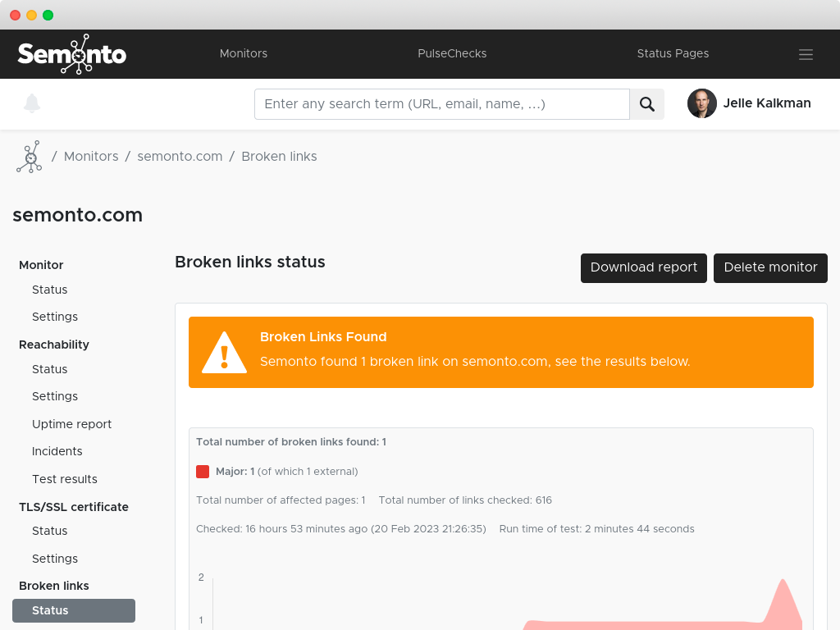
Task: Open Uptime report in sidebar
Action: pos(71,424)
